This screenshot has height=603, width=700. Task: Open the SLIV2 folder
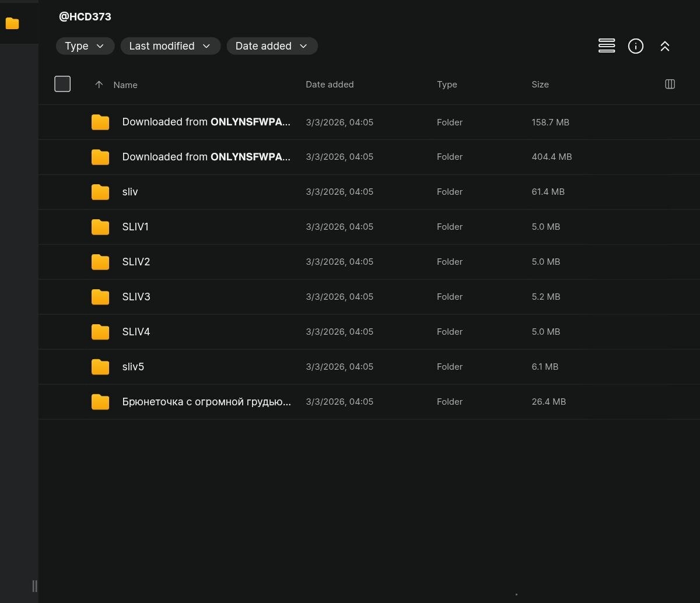136,262
